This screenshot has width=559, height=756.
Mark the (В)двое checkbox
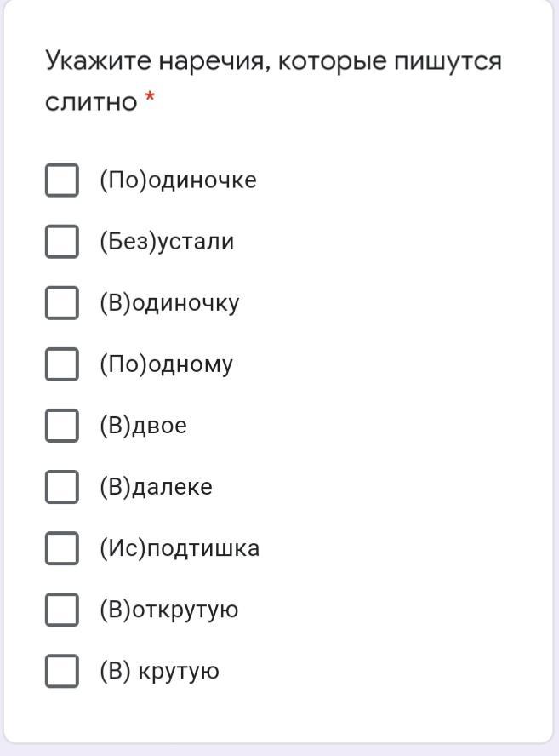(61, 426)
